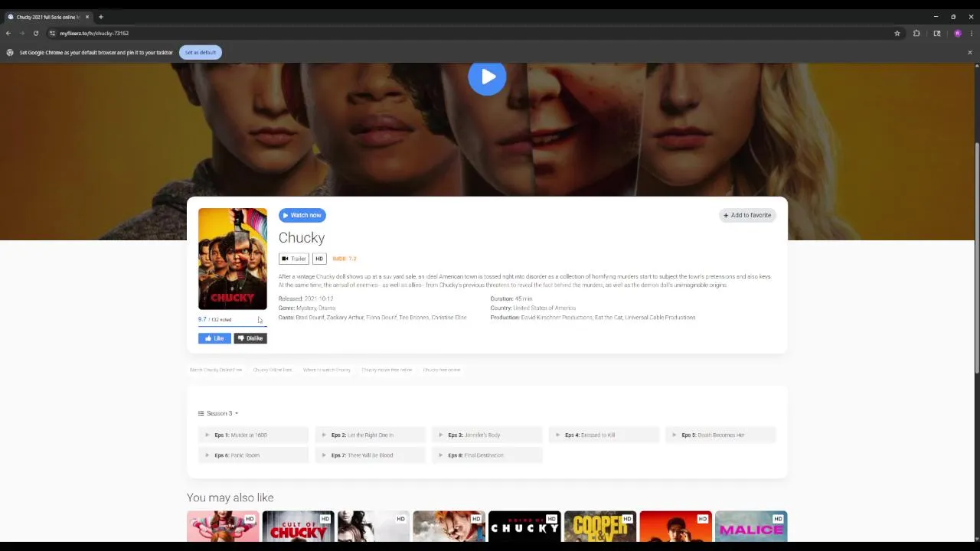Click the Brad Dourif cast link
Viewport: 980px width, 551px height.
pos(309,318)
